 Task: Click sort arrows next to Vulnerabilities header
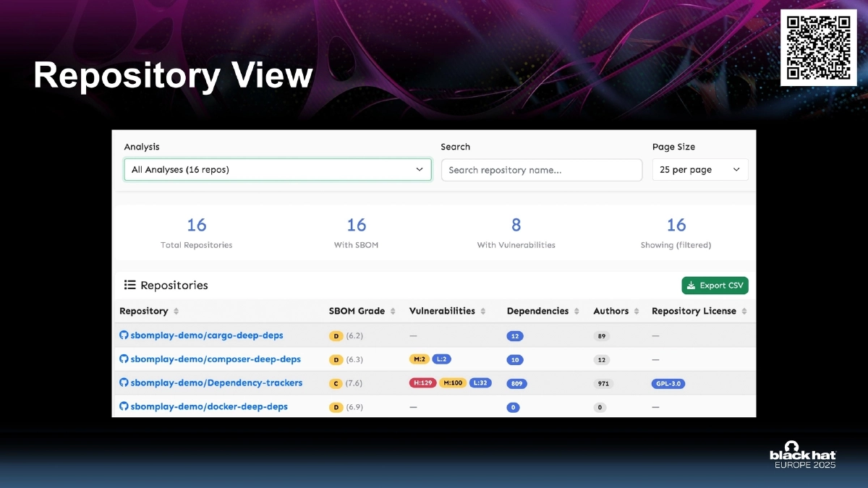[x=483, y=312]
